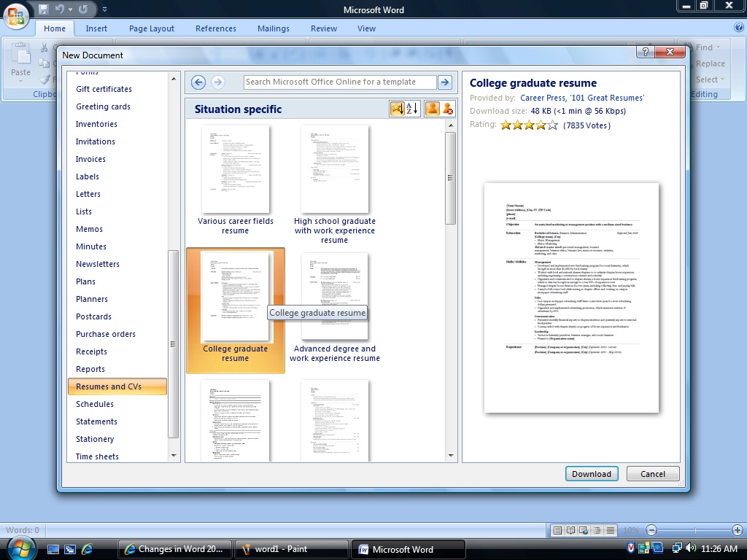Open the Undo history dropdown arrow
The width and height of the screenshot is (747, 560).
[70, 9]
